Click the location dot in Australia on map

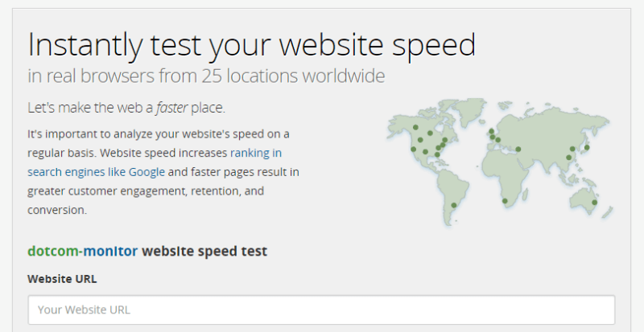coord(594,203)
